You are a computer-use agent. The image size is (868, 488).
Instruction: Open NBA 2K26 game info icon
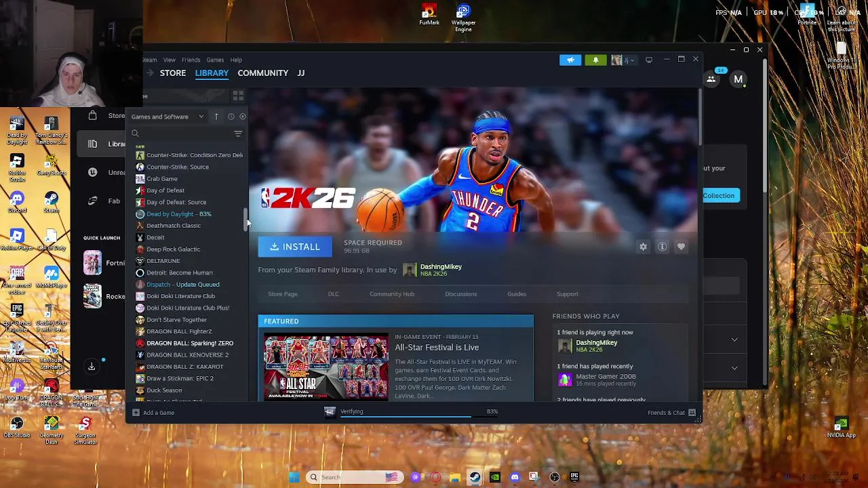click(x=662, y=247)
